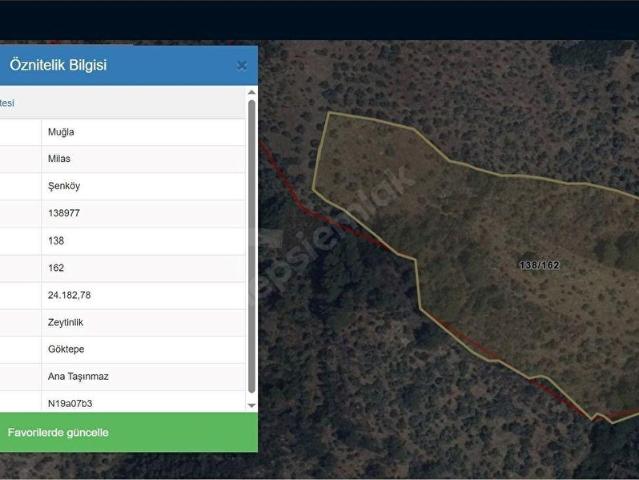Click the block number 138 cell

[x=143, y=241]
